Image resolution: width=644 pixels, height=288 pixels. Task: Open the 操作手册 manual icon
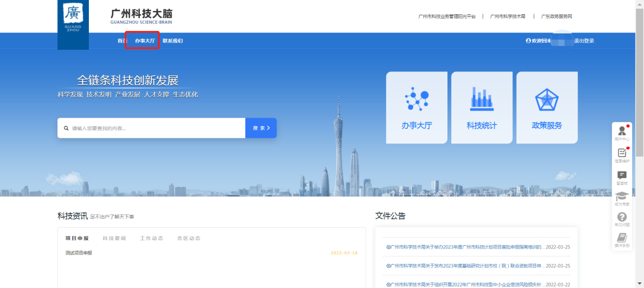622,240
